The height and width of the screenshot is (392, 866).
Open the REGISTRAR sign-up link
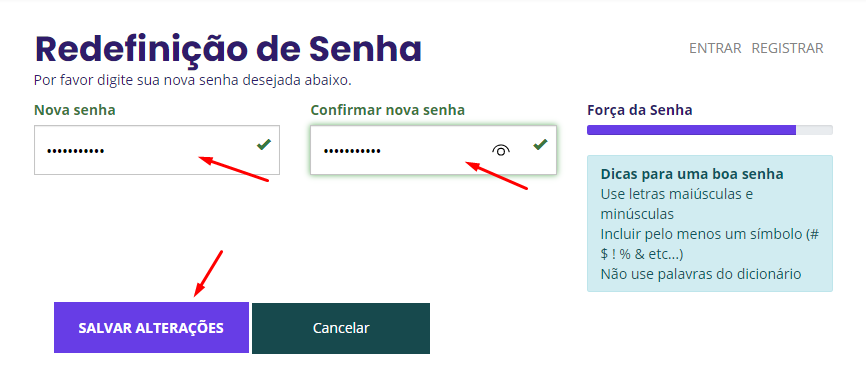788,49
